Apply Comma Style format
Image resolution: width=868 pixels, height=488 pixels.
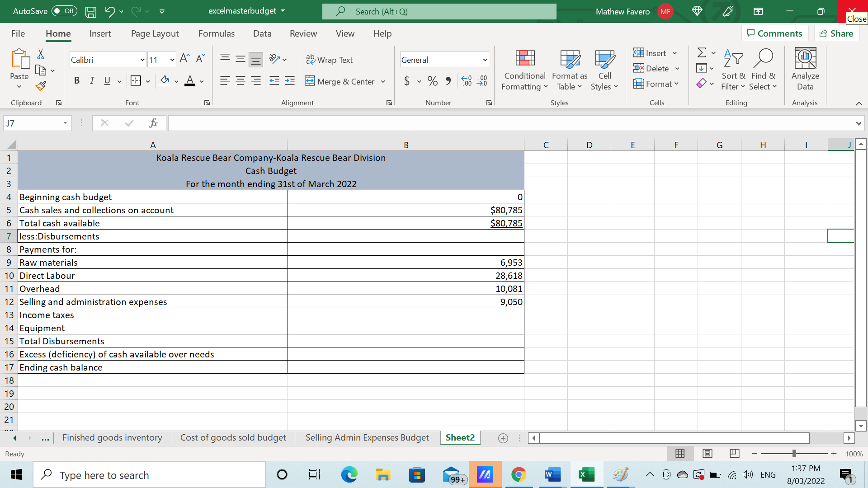[x=448, y=81]
